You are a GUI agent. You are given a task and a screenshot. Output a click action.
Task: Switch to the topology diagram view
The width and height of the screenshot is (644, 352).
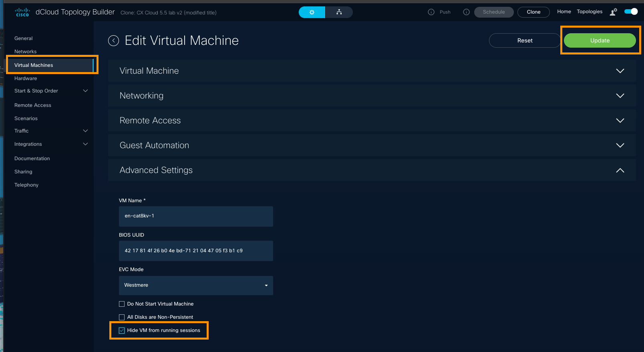339,12
